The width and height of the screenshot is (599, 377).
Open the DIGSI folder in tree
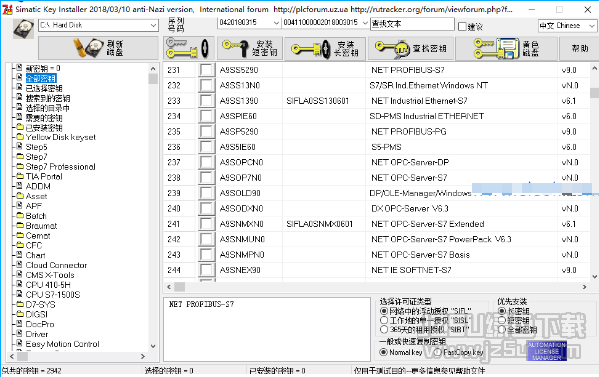36,314
